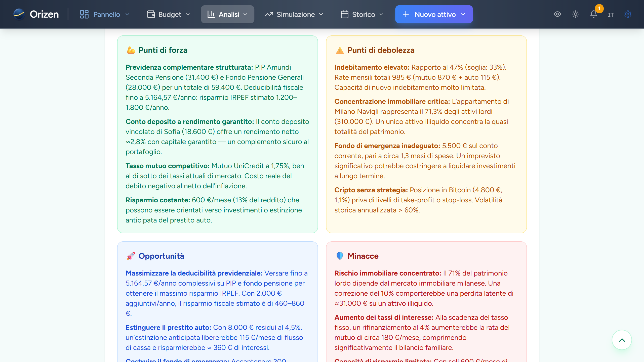Open settings gear icon
The image size is (644, 362).
coord(628,14)
